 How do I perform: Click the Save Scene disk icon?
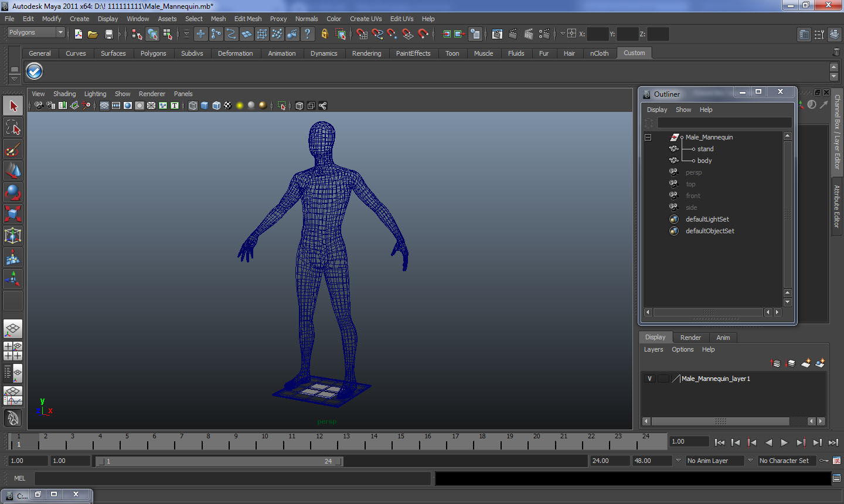(x=108, y=34)
